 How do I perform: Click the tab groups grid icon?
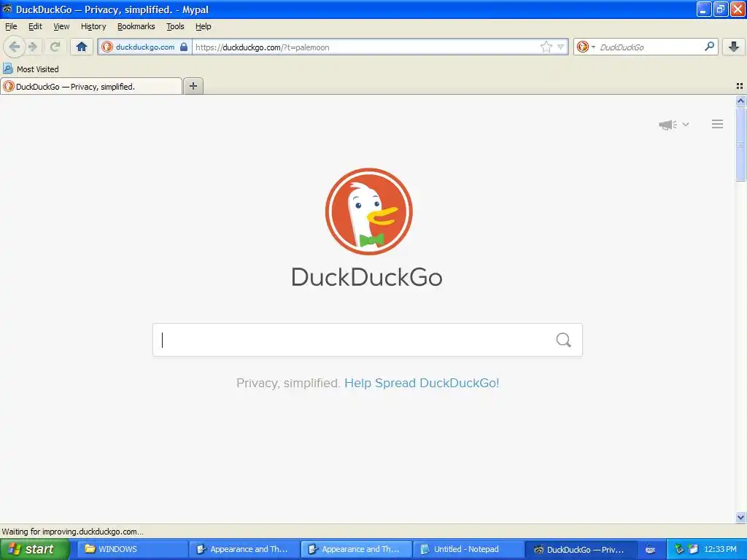point(740,86)
